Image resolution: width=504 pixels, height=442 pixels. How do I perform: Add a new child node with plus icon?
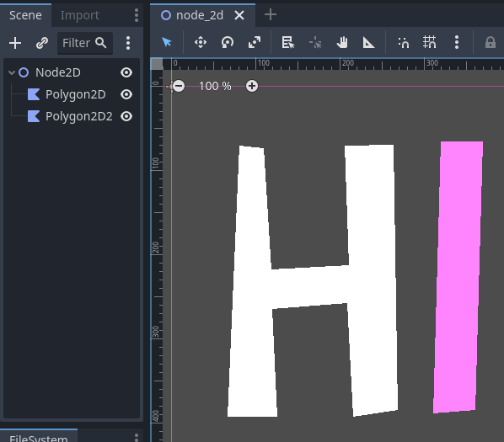(15, 43)
